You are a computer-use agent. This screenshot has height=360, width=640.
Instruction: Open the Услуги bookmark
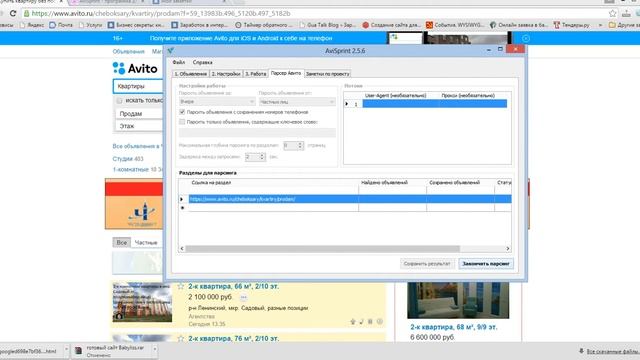point(91,25)
